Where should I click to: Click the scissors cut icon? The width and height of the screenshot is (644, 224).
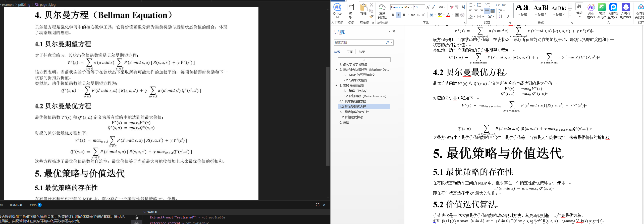(371, 5)
